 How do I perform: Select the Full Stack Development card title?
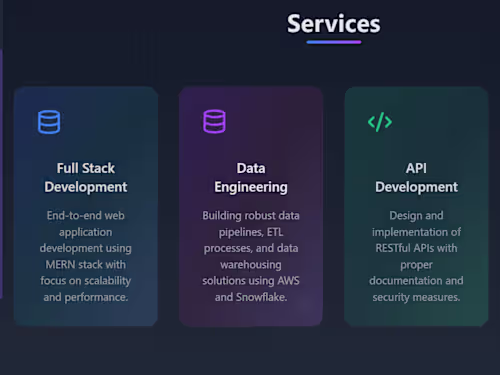click(x=86, y=178)
